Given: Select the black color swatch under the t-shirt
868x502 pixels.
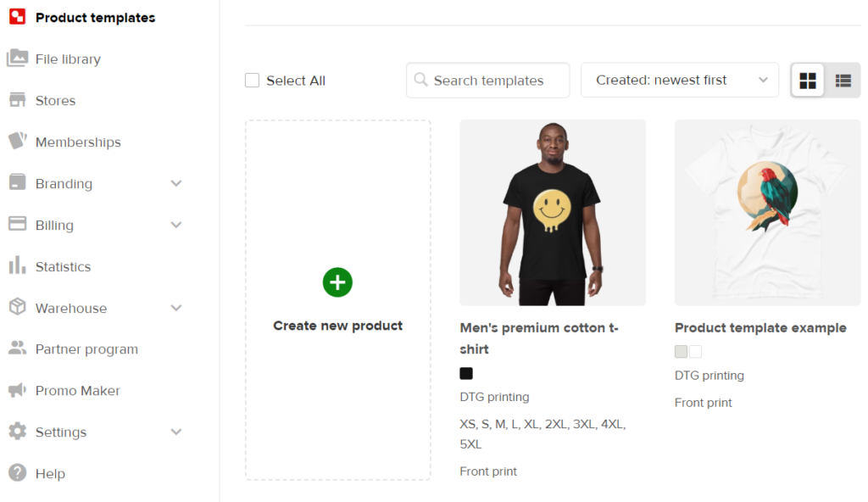Looking at the screenshot, I should tap(465, 372).
